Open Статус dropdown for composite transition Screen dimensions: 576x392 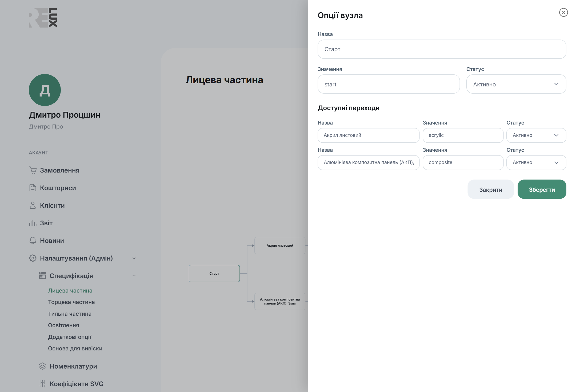pyautogui.click(x=536, y=162)
